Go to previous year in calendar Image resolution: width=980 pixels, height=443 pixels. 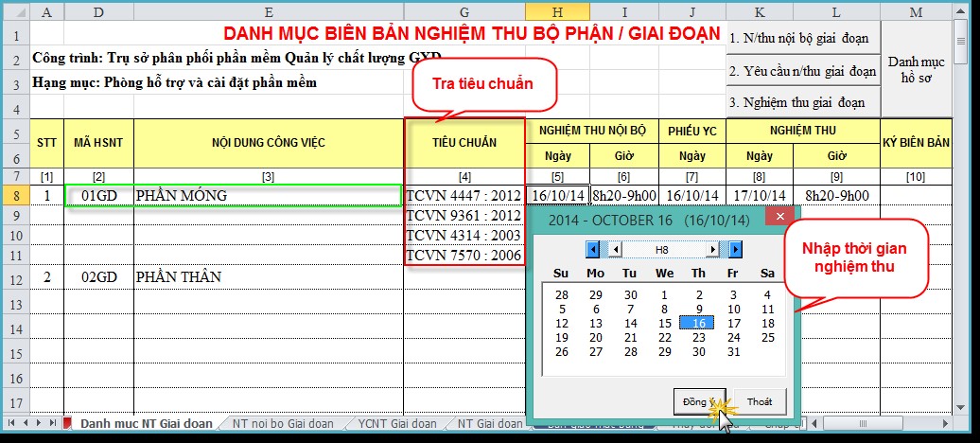(x=593, y=249)
